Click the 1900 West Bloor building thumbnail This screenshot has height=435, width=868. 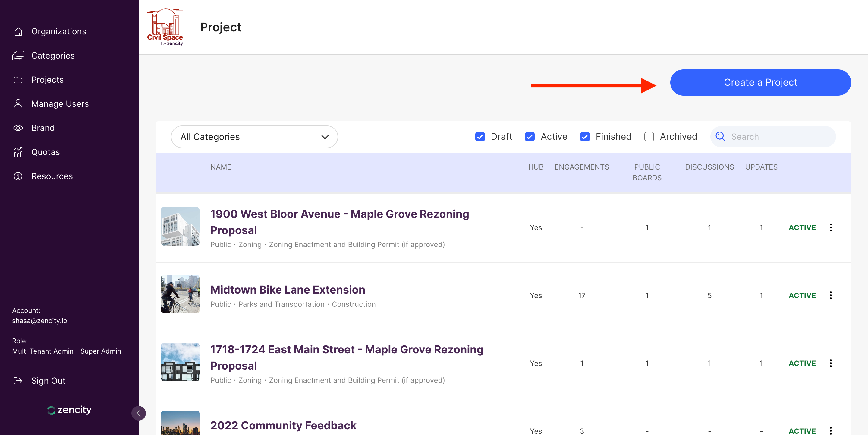[180, 226]
